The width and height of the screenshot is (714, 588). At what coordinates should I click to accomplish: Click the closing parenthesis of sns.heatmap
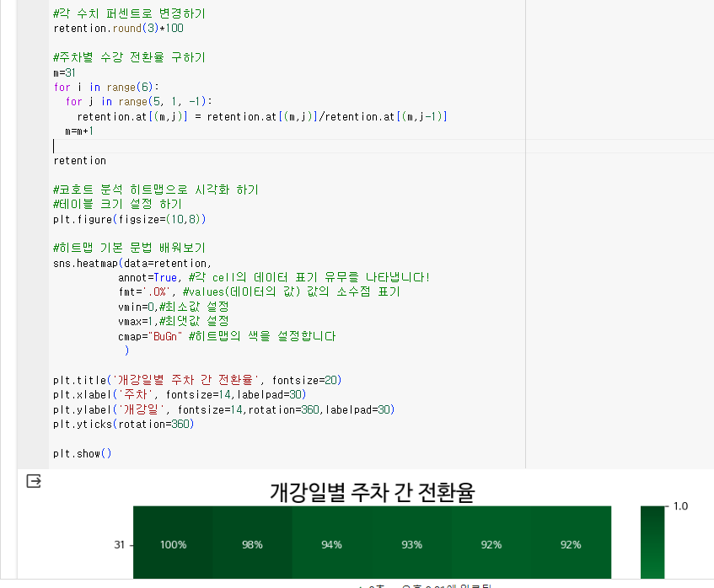(126, 350)
